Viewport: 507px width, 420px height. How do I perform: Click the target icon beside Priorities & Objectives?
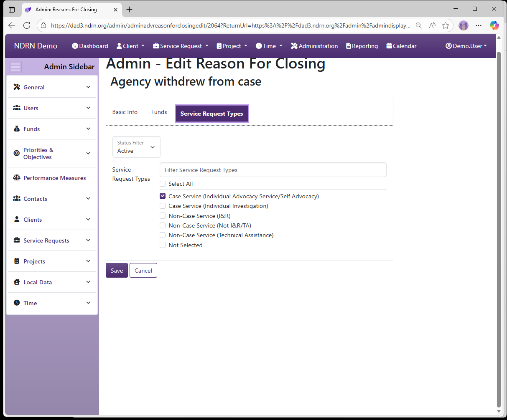17,153
